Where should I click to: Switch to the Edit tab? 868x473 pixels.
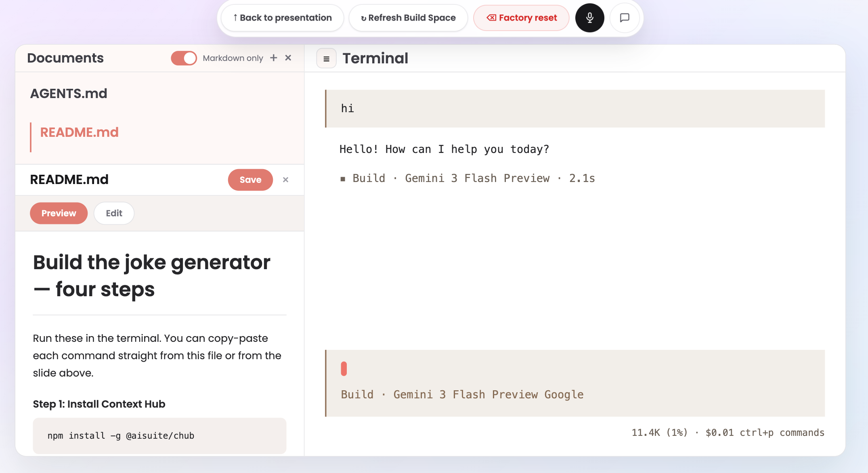coord(114,213)
